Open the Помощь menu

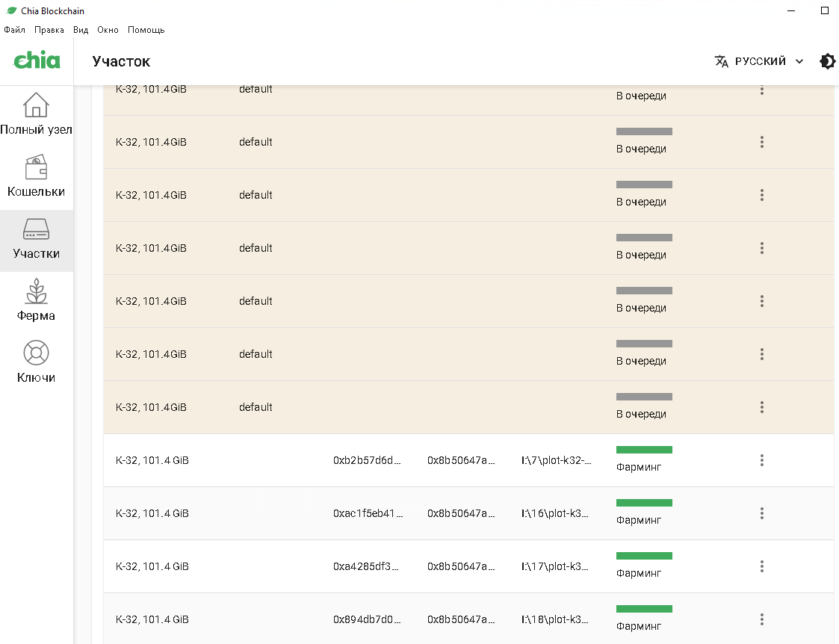[x=146, y=30]
